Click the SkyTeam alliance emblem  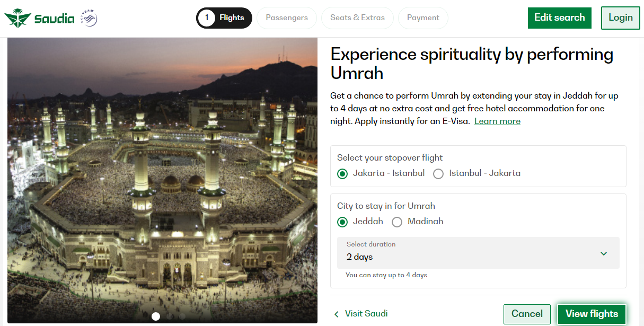(x=89, y=19)
